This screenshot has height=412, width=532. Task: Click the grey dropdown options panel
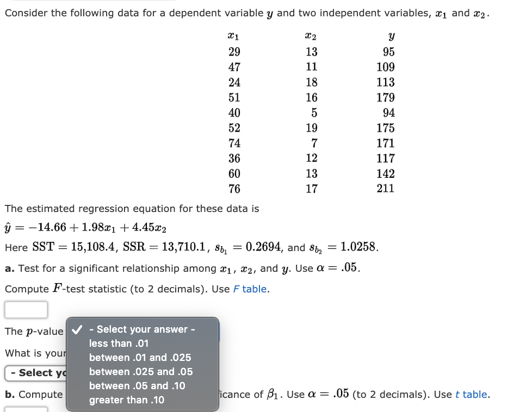point(141,364)
